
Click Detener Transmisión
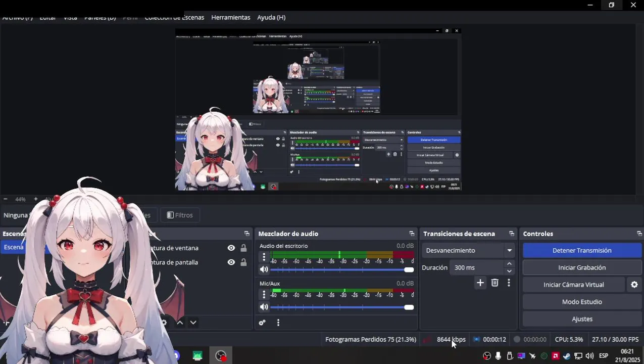[582, 250]
